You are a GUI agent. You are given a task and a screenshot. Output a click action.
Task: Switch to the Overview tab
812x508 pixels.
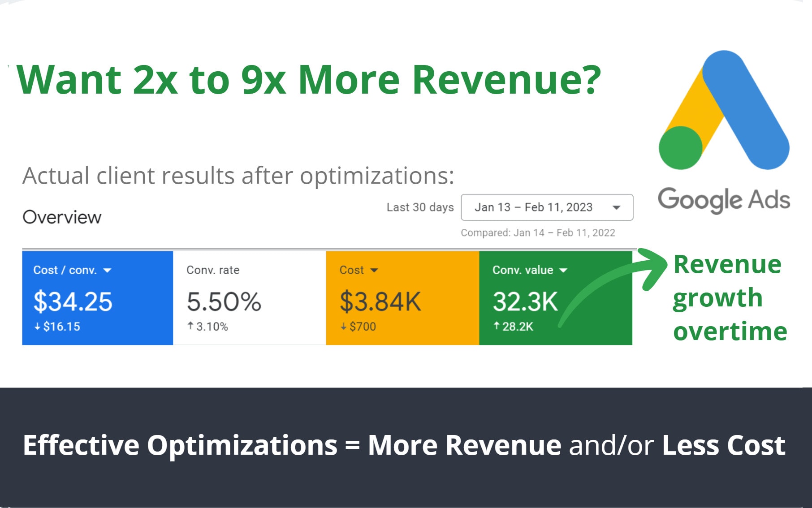coord(62,217)
